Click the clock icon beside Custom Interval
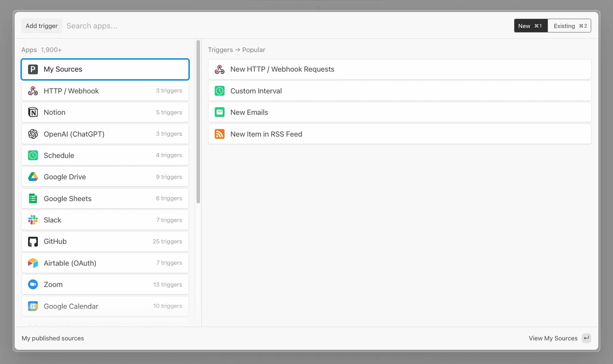This screenshot has height=364, width=613. pos(220,91)
